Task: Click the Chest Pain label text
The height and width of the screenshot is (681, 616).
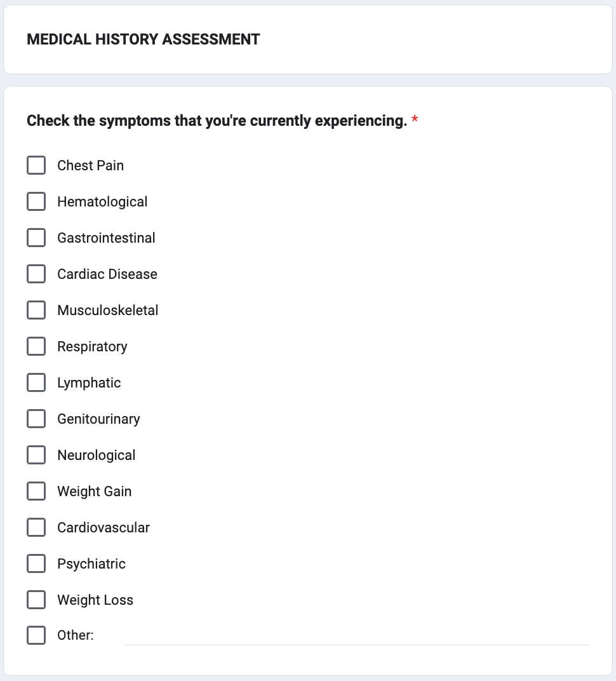Action: click(x=90, y=165)
